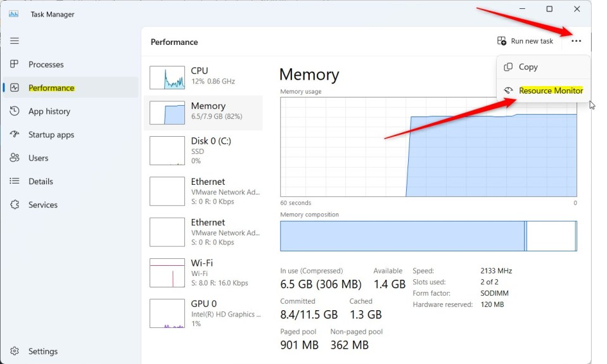Click the Memory composition bar
The image size is (607, 364).
(x=428, y=235)
